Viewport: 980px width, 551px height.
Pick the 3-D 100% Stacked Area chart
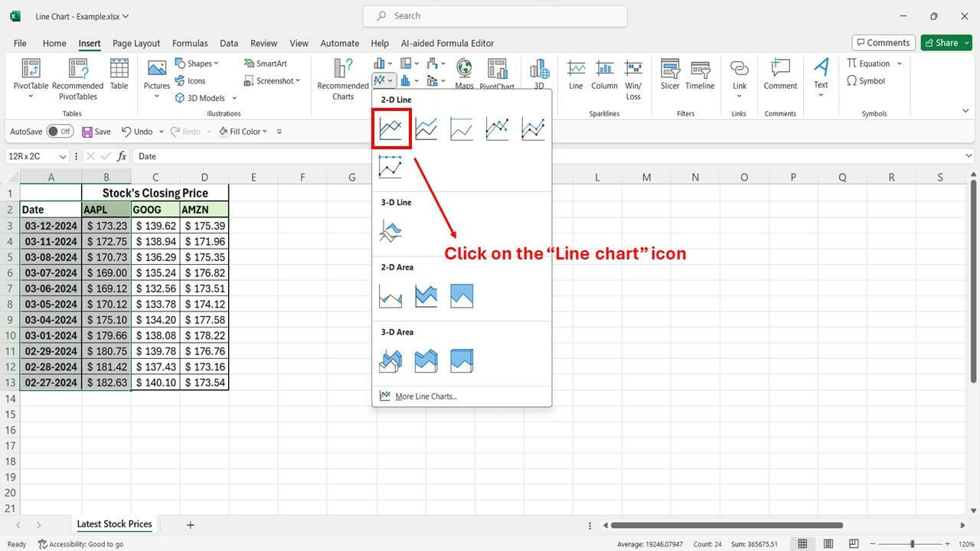click(462, 360)
